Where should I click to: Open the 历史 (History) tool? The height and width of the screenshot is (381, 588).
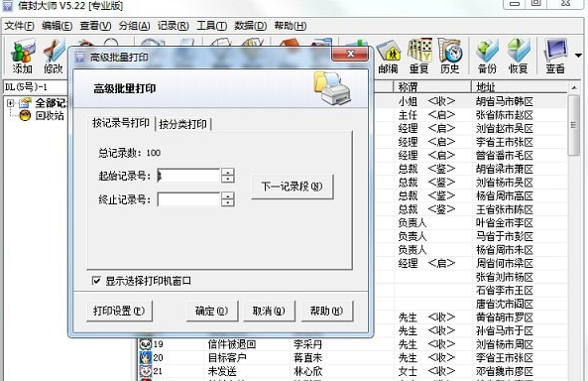click(x=449, y=57)
